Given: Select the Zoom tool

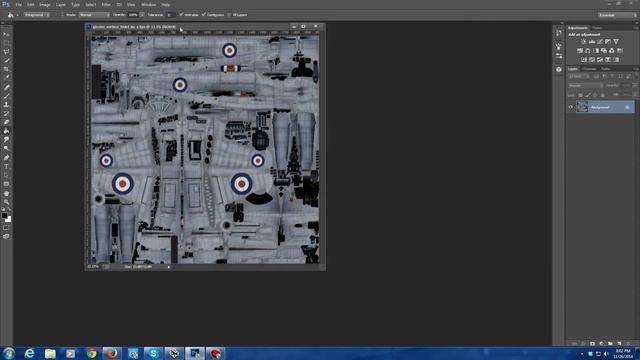Looking at the screenshot, I should [x=6, y=202].
